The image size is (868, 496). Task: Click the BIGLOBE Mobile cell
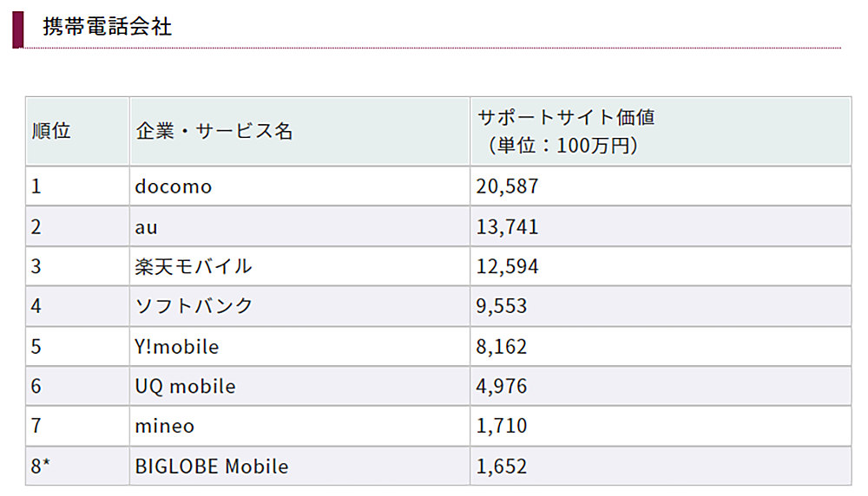click(212, 467)
